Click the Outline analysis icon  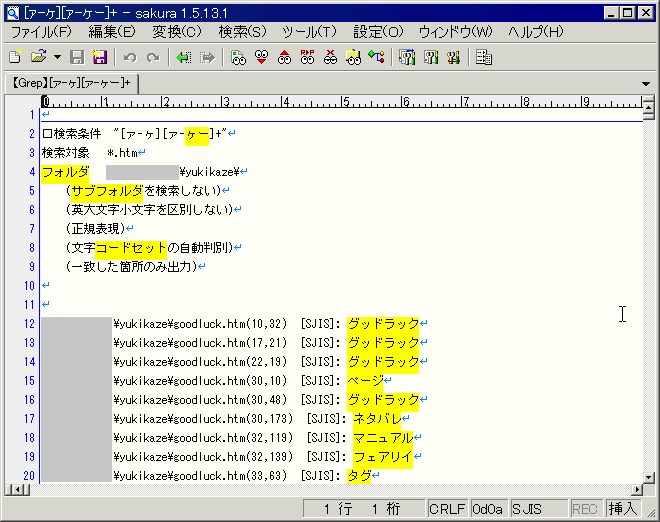376,57
